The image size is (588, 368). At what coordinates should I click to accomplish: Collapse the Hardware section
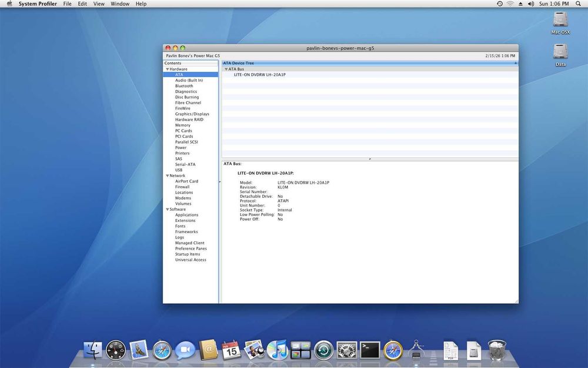[167, 69]
